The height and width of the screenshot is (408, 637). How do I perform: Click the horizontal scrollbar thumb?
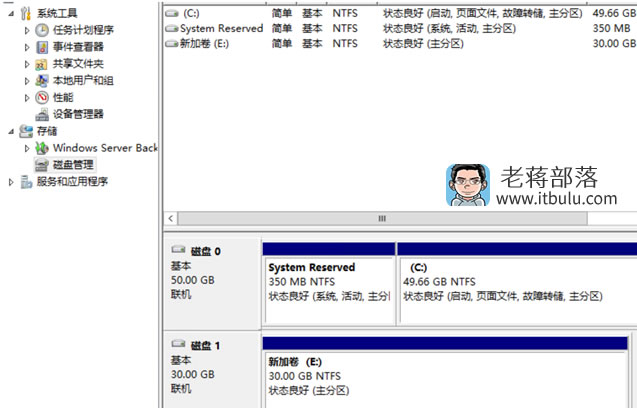click(382, 219)
